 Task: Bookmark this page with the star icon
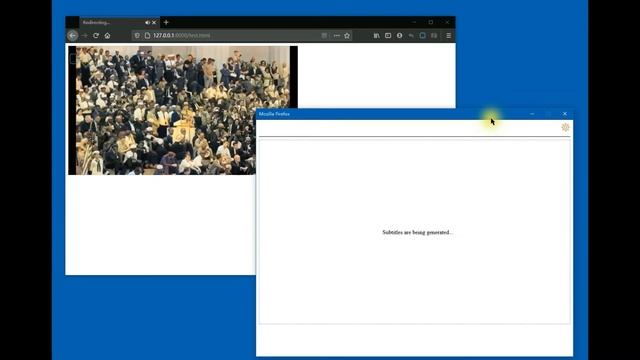coord(347,36)
